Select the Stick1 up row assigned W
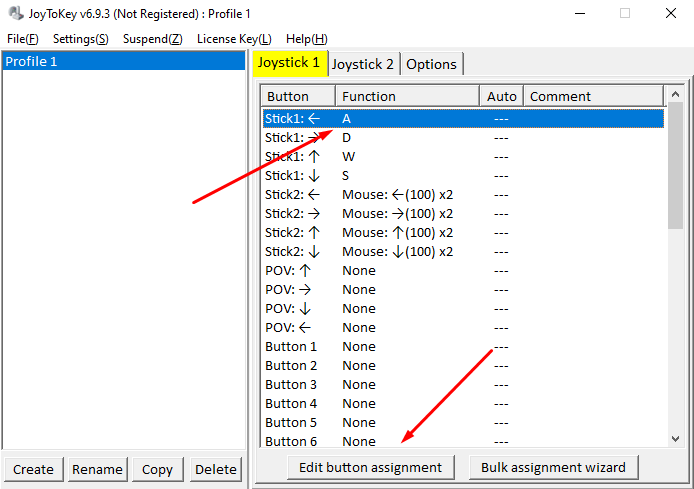Screen dimensions: 694x489 463,157
